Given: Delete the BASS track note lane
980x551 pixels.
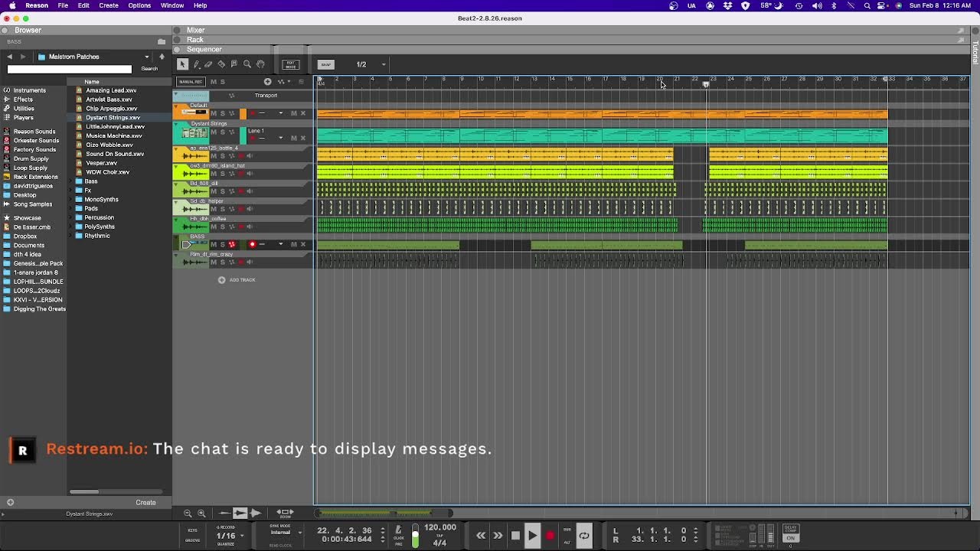Looking at the screenshot, I should (x=303, y=244).
